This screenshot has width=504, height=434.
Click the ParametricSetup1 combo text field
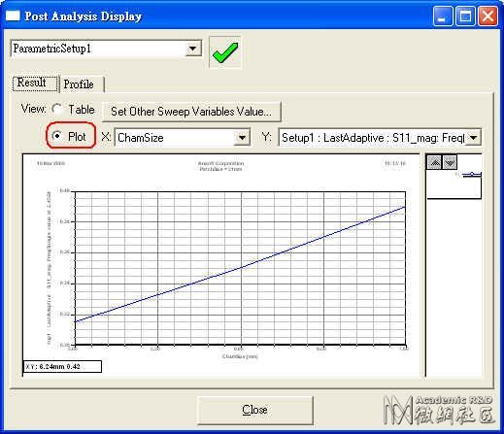98,50
